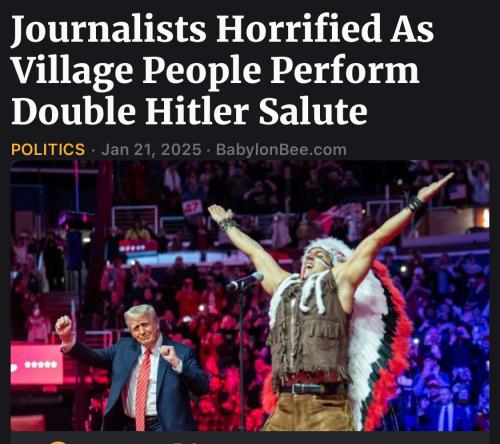500x444 pixels.
Task: Click the pink starred banner at left
Action: click(x=37, y=364)
